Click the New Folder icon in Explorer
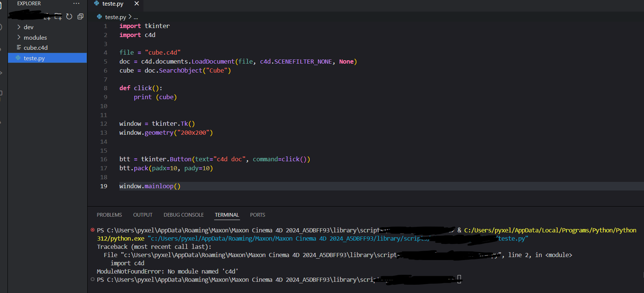The height and width of the screenshot is (293, 644). [58, 17]
